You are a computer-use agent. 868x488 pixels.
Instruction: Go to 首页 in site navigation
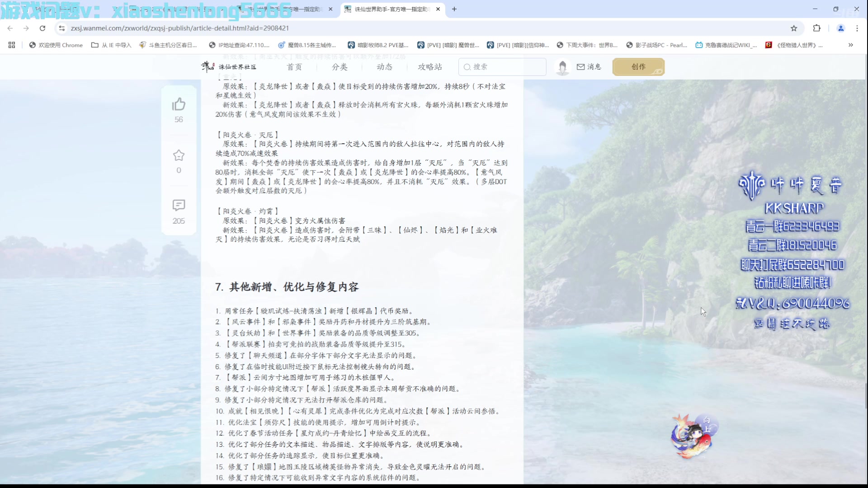pos(294,67)
